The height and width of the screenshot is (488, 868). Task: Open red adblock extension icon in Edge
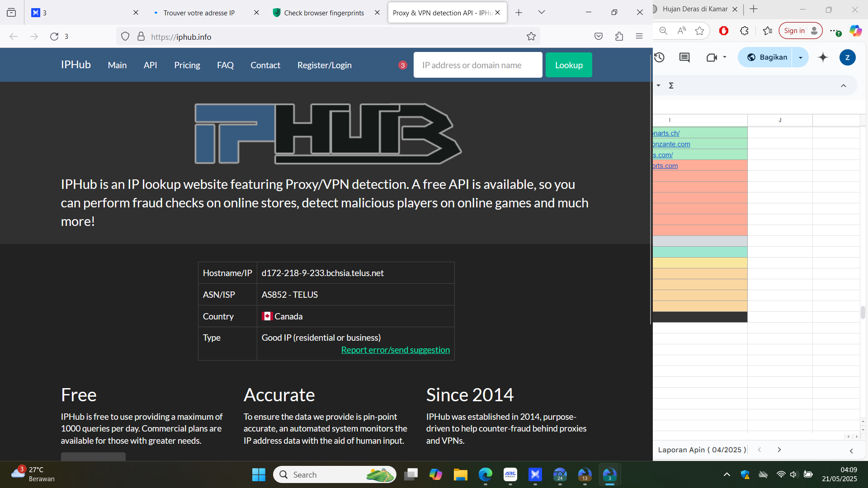[x=724, y=31]
